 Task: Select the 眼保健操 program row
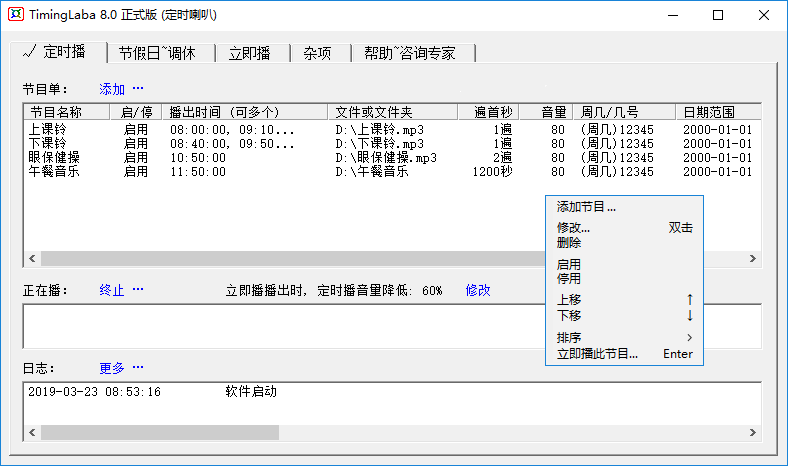point(55,157)
